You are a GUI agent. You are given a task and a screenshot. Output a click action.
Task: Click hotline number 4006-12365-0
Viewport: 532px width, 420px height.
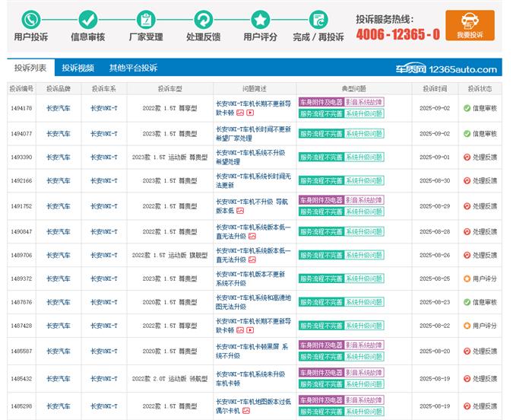[x=398, y=34]
